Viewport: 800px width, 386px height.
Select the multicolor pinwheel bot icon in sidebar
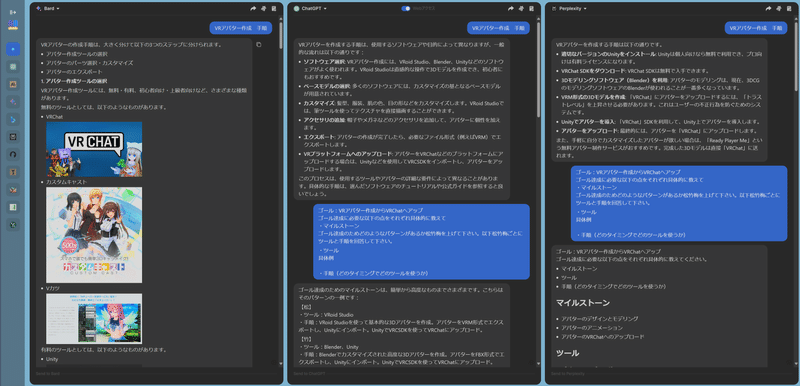tap(13, 190)
